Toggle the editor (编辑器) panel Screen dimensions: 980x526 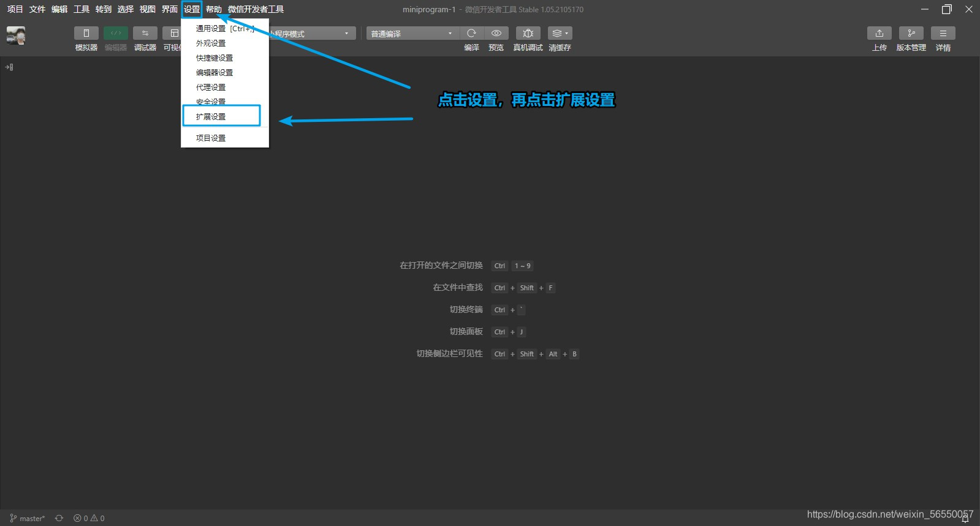(x=116, y=33)
